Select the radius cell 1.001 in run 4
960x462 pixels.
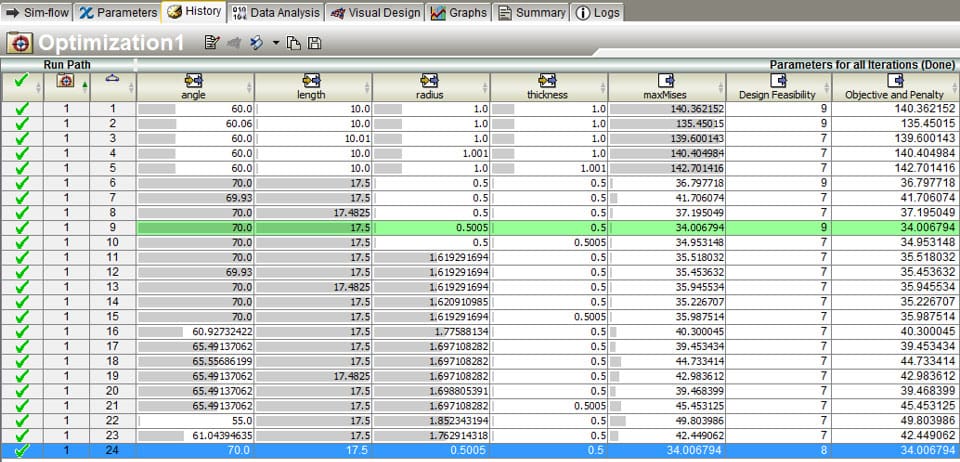click(x=432, y=153)
